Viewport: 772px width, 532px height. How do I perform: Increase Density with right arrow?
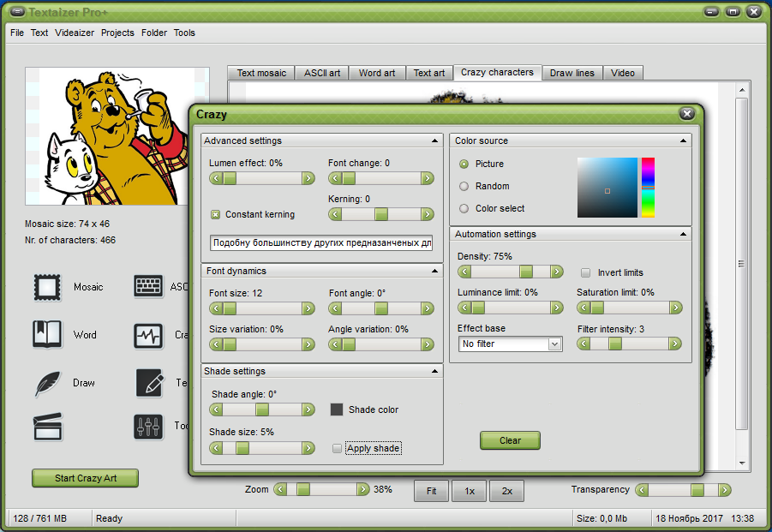click(x=557, y=272)
